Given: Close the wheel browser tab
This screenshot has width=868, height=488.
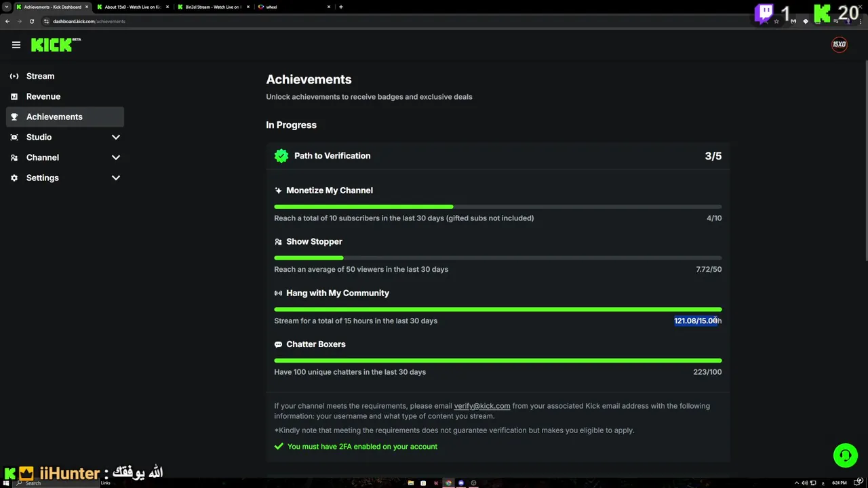Looking at the screenshot, I should [x=329, y=7].
